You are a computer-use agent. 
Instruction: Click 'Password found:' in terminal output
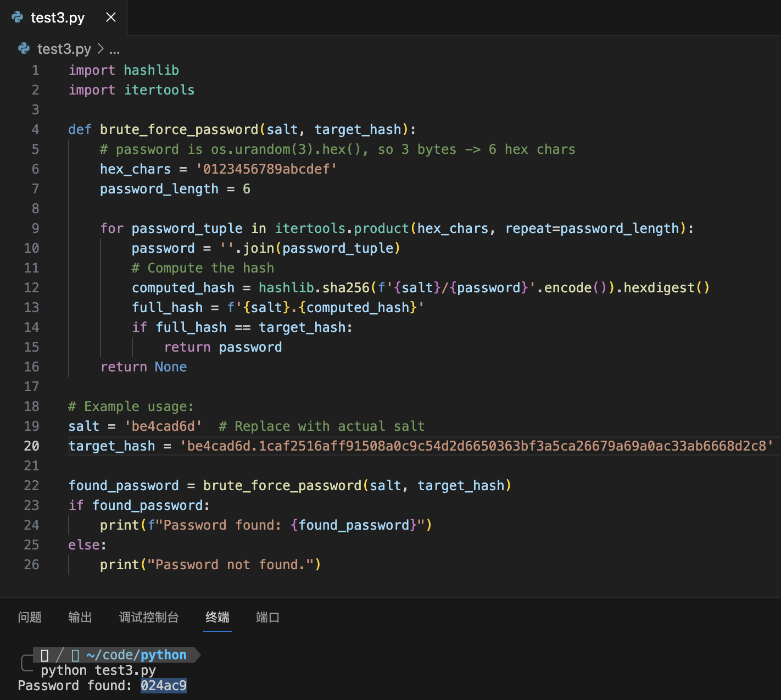click(x=75, y=686)
